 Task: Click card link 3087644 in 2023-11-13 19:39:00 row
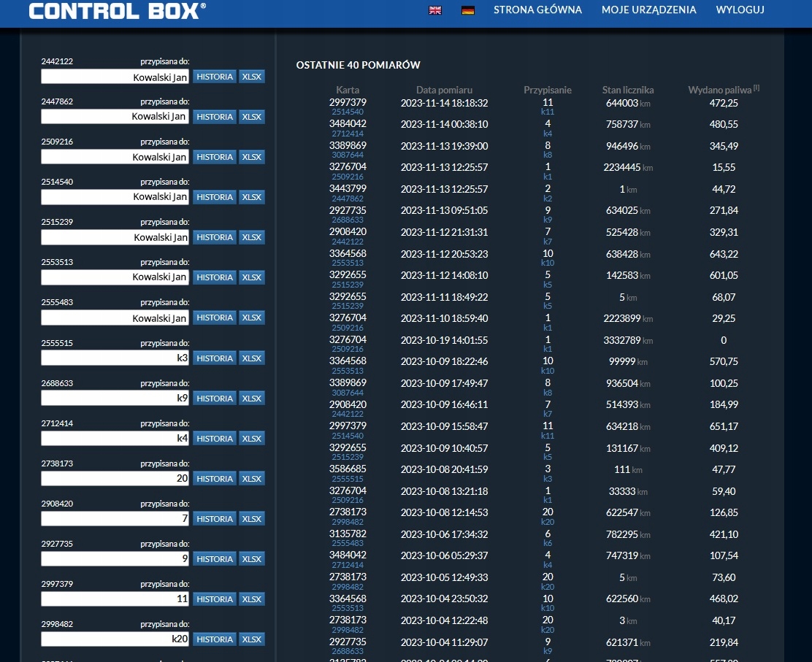tap(348, 155)
